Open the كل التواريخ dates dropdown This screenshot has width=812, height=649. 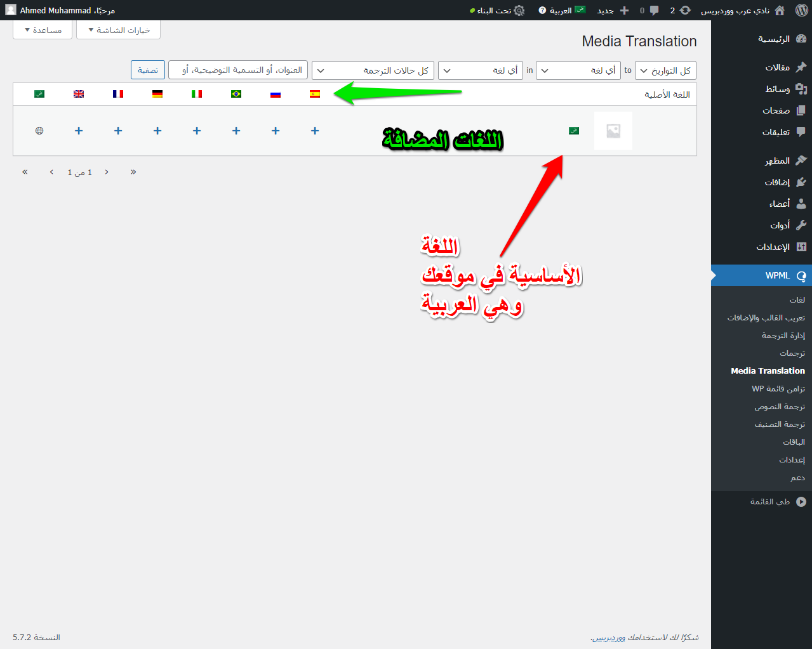(x=666, y=70)
